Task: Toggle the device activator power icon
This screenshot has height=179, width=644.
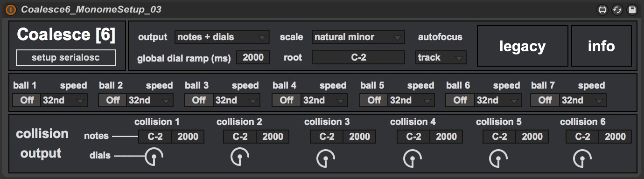Action: (11, 10)
